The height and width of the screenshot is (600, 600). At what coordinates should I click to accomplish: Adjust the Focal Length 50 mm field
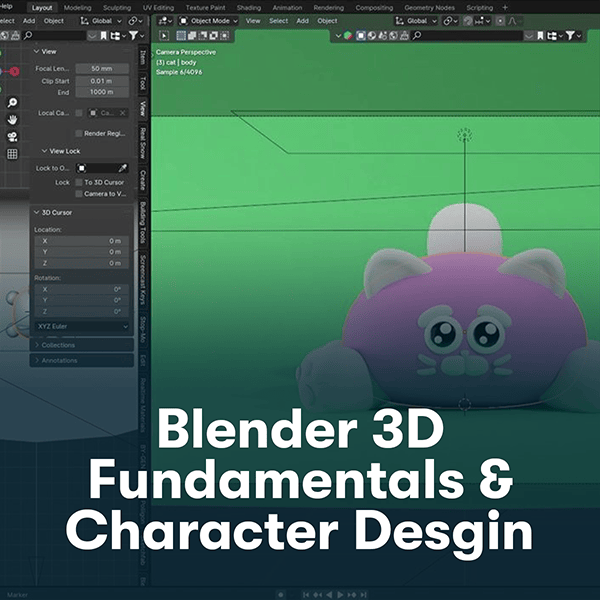click(x=102, y=68)
